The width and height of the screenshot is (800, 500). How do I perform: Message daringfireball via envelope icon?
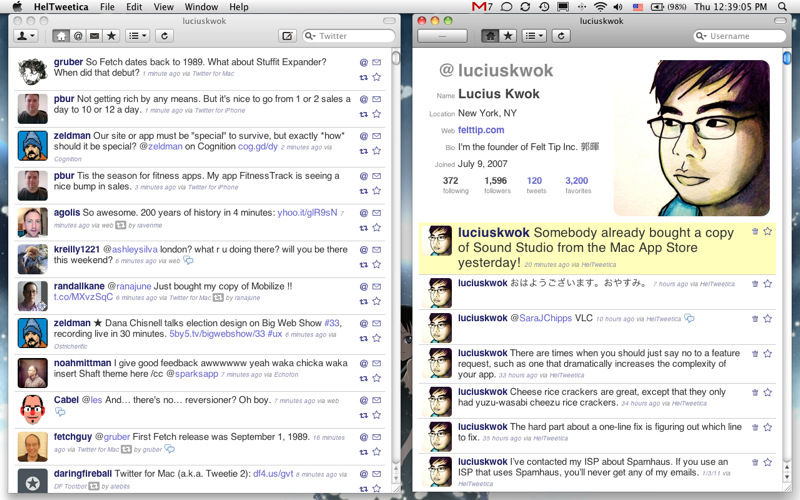(x=377, y=474)
